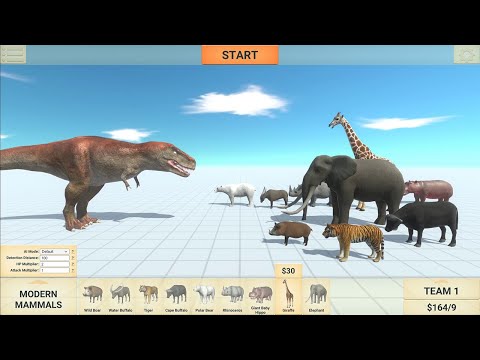Select Wild Boar unit icon

pos(92,297)
